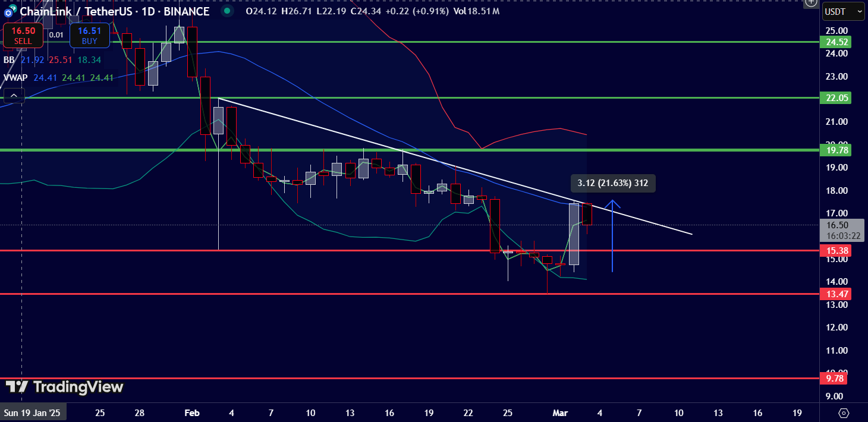Screen dimensions: 868x422
Task: Click the 18.00 price axis tick
Action: point(836,191)
